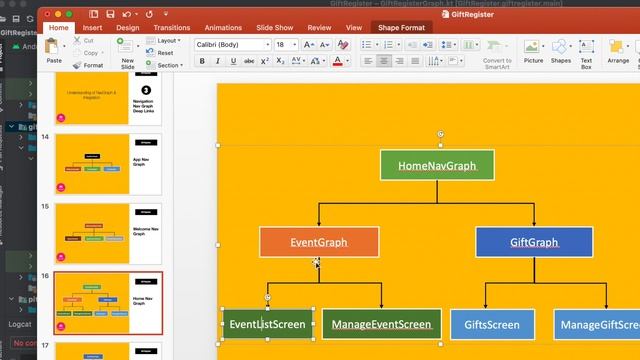Click the increase indent icon
640x360 pixels.
(x=428, y=44)
